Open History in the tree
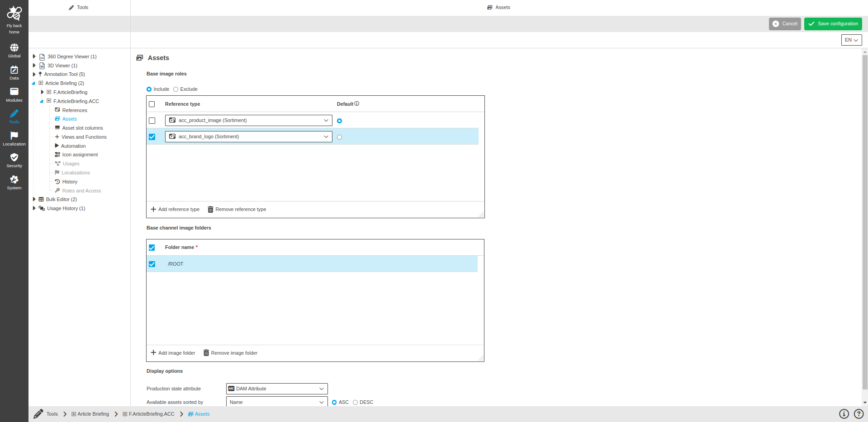 pyautogui.click(x=70, y=182)
